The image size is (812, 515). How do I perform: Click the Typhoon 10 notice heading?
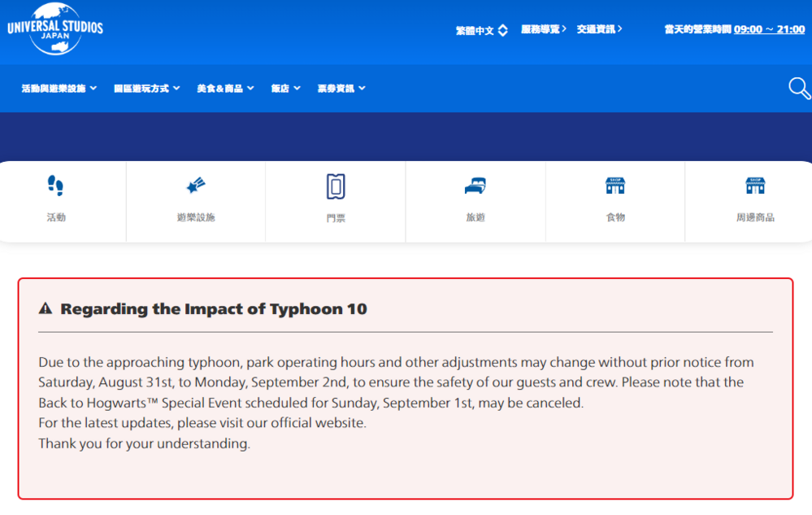[x=214, y=309]
